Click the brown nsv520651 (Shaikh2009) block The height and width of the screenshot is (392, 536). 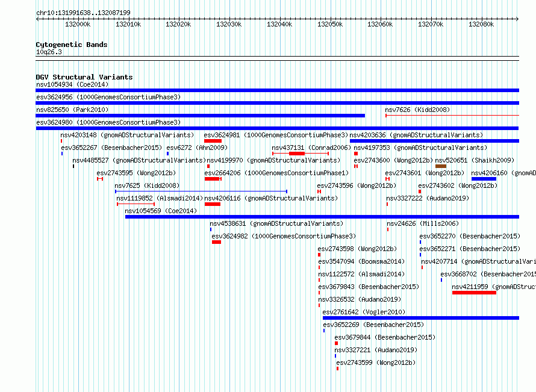pos(441,166)
